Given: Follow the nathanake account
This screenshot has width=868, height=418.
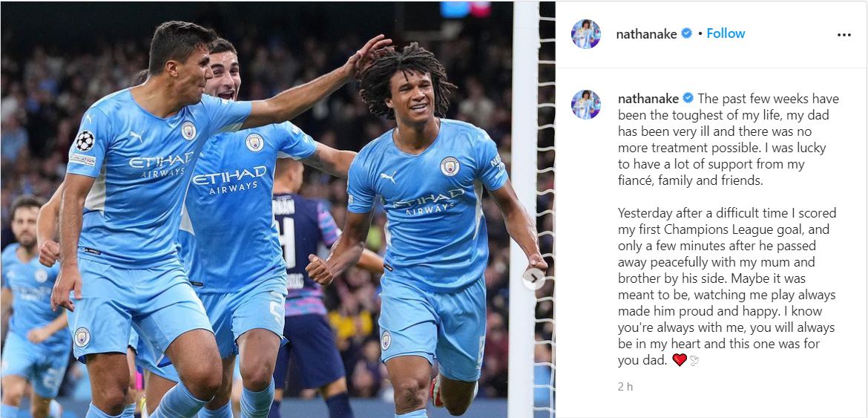Looking at the screenshot, I should pyautogui.click(x=726, y=33).
